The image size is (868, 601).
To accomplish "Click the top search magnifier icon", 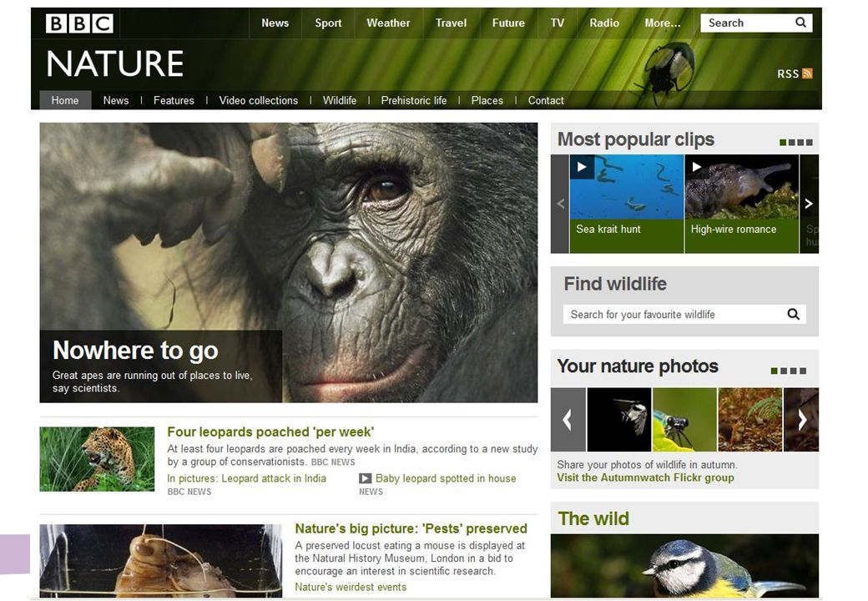I will point(800,23).
